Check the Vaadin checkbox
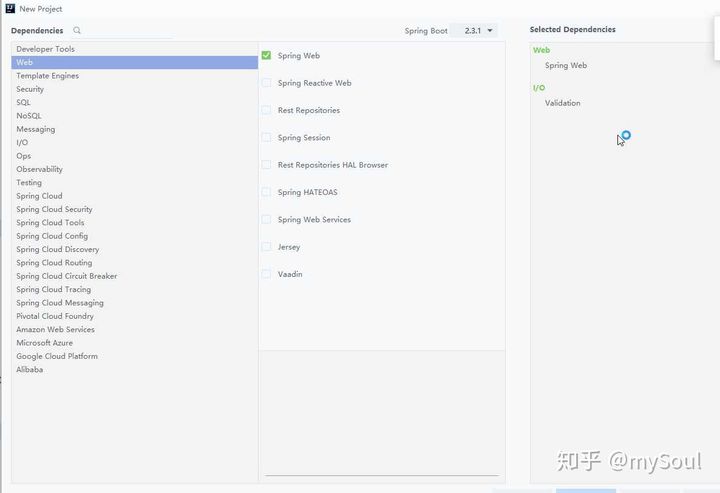Viewport: 720px width, 493px height. click(x=266, y=274)
